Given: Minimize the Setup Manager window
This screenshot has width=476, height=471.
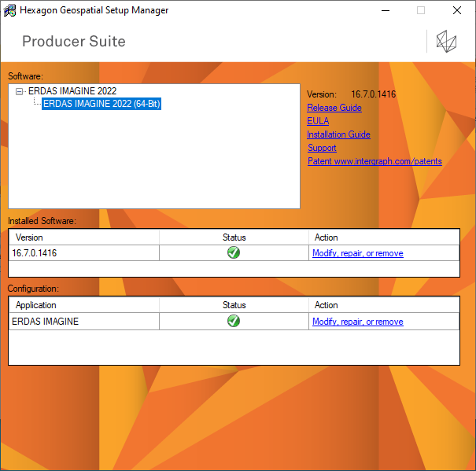Looking at the screenshot, I should [386, 11].
